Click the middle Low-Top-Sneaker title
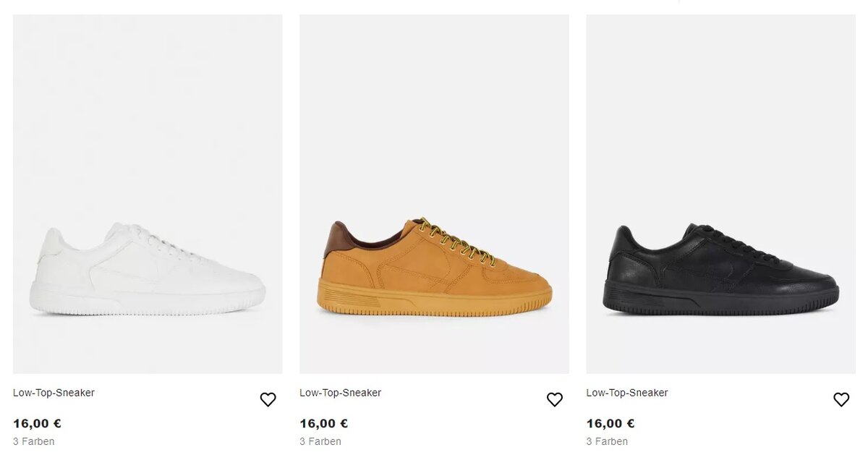Viewport: 868px width, 460px height. pyautogui.click(x=340, y=393)
